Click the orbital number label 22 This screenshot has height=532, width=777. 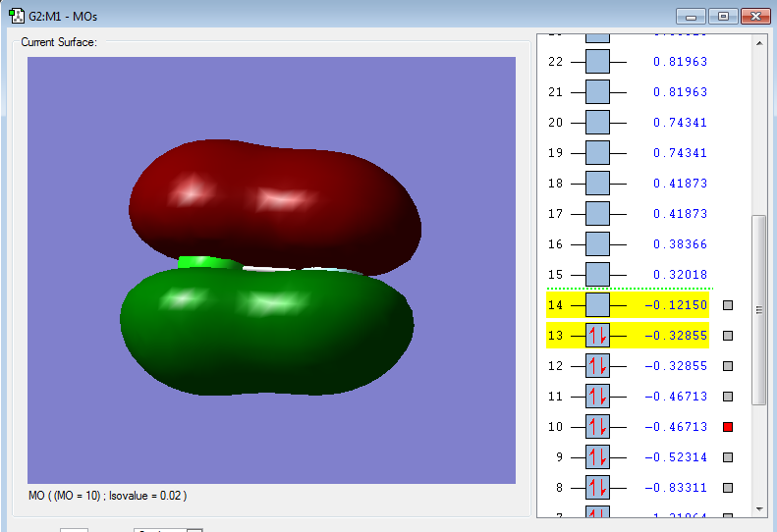[556, 62]
